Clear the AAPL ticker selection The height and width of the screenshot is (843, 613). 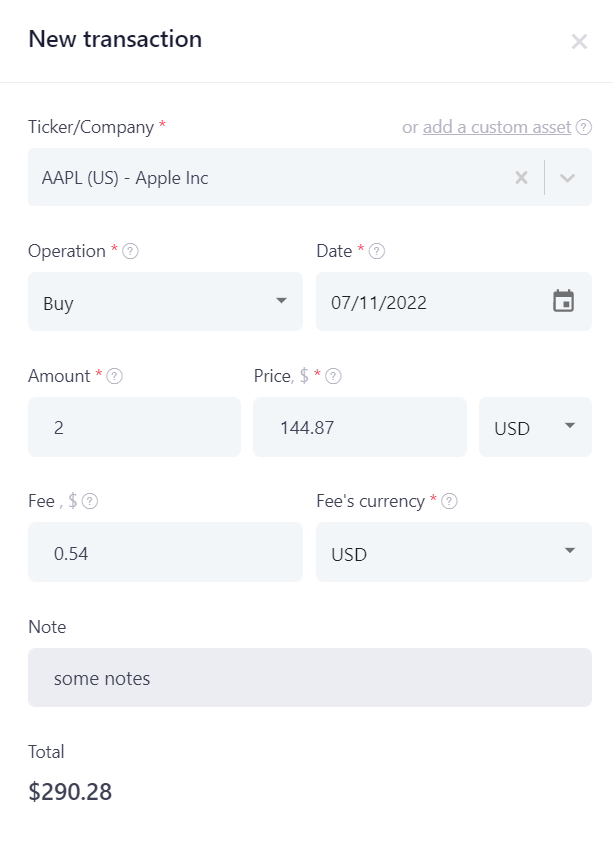pos(521,177)
